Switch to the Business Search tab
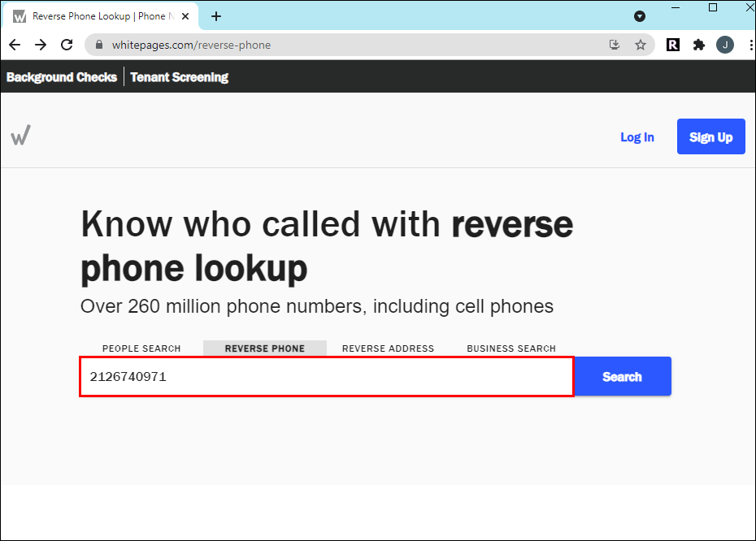756x541 pixels. tap(511, 348)
